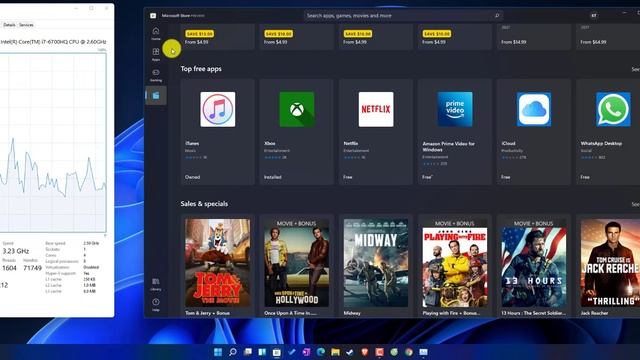
Task: Open the Amazon Prime Video icon
Action: click(455, 109)
